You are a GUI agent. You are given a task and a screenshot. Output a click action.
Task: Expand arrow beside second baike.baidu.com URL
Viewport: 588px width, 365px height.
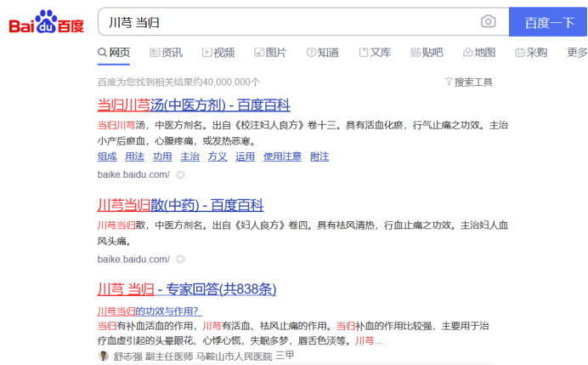[180, 259]
